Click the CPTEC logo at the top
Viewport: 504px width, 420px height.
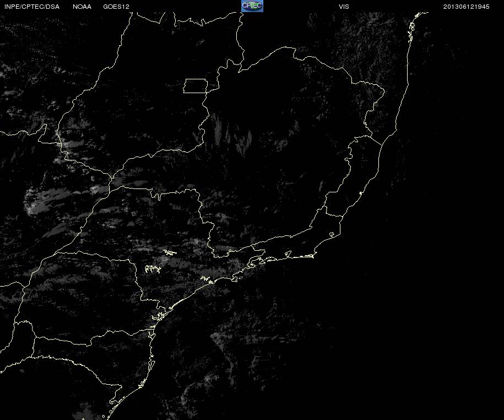[252, 6]
